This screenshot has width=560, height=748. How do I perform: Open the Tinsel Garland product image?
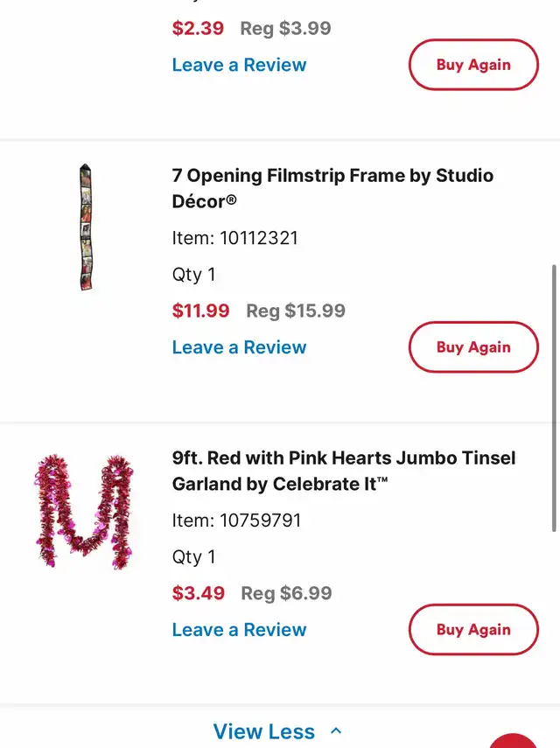(x=85, y=511)
